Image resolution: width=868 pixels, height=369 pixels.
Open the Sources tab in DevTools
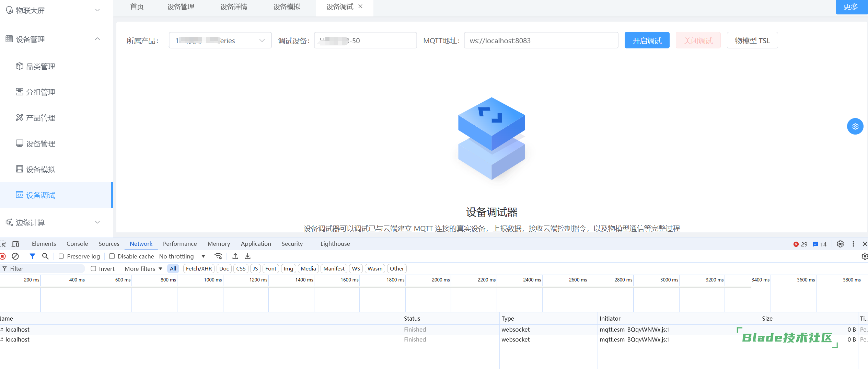tap(109, 244)
